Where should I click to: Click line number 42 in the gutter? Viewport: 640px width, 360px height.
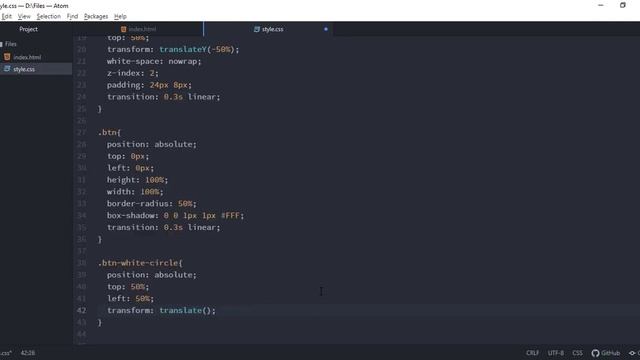(81, 310)
